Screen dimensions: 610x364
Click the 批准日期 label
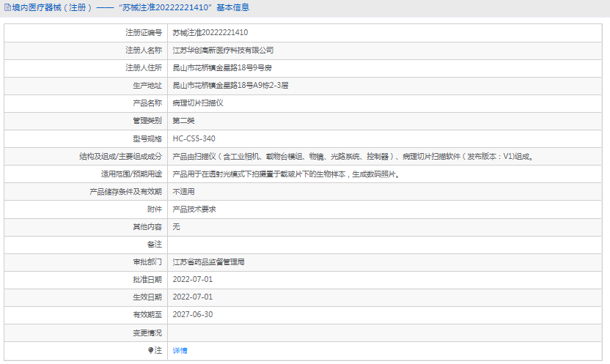point(147,280)
